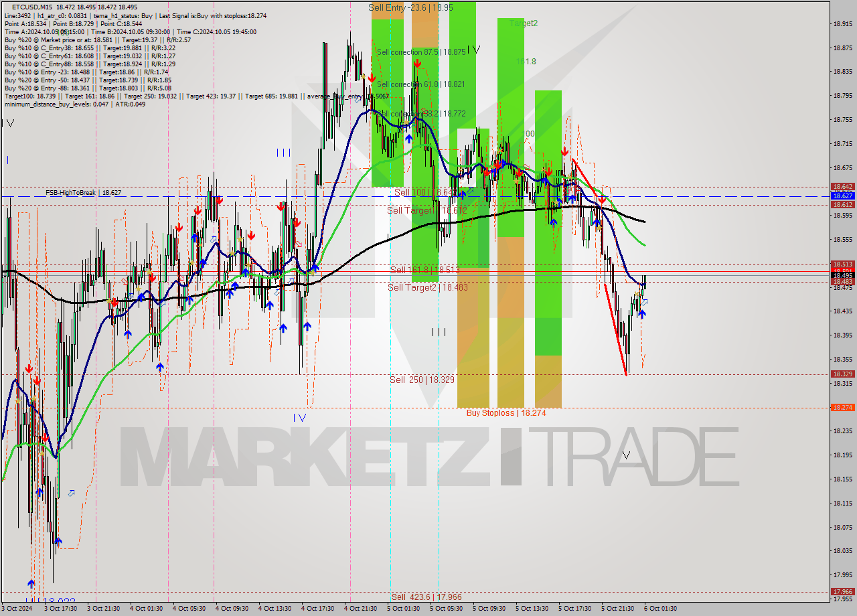Click the red 18.612 price axis tag
Viewport: 857px width, 616px height.
[842, 205]
